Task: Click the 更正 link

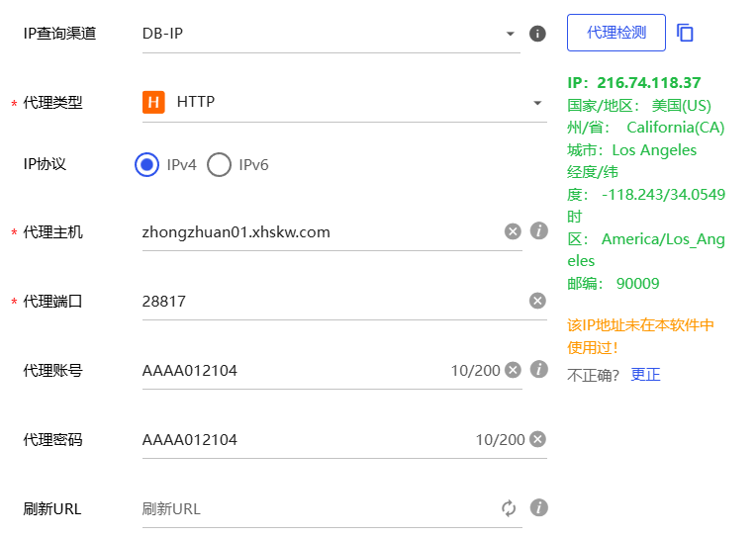Action: (x=645, y=375)
